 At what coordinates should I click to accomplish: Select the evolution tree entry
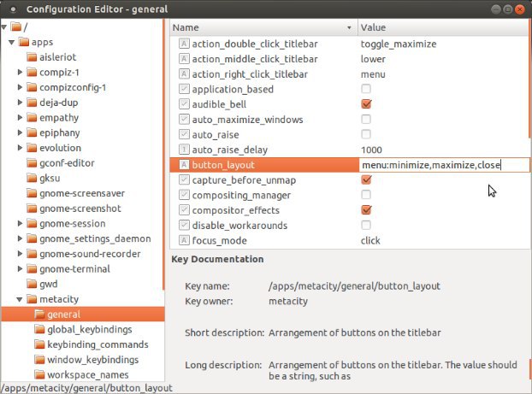click(60, 148)
